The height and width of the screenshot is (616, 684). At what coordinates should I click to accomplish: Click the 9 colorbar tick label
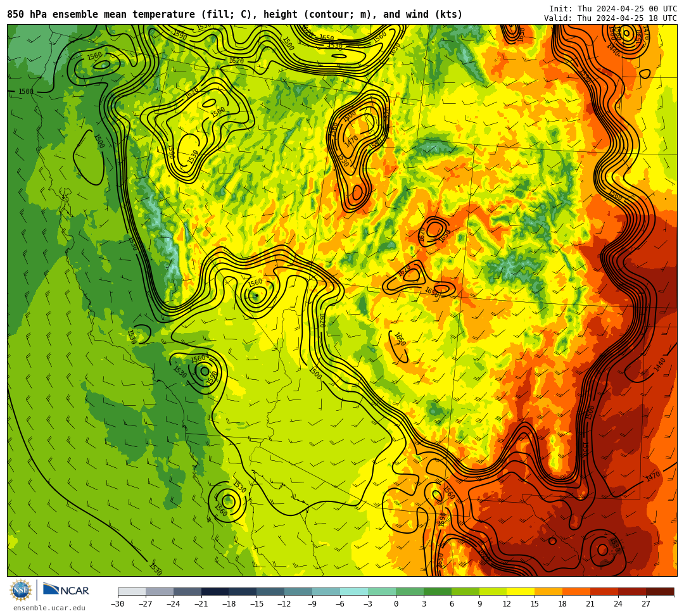(x=479, y=604)
